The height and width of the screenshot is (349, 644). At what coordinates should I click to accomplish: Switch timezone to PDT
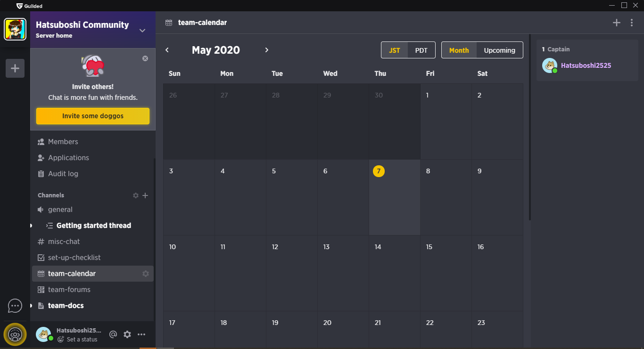point(421,50)
